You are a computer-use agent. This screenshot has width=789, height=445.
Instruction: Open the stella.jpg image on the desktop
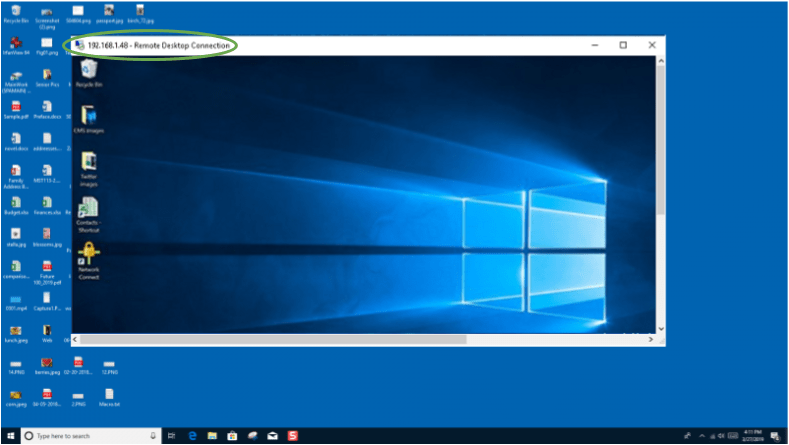[x=16, y=238]
